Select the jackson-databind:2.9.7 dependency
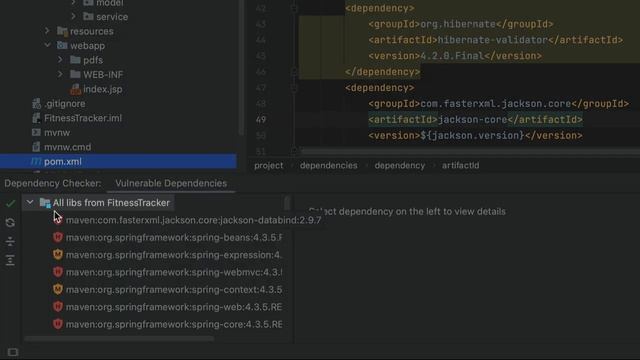The height and width of the screenshot is (360, 640). (193, 220)
